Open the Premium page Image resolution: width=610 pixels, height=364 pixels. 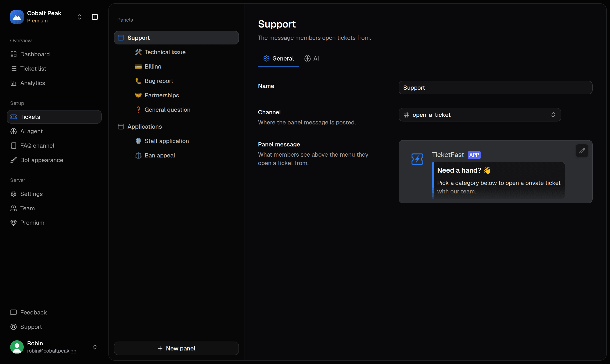(x=54, y=223)
